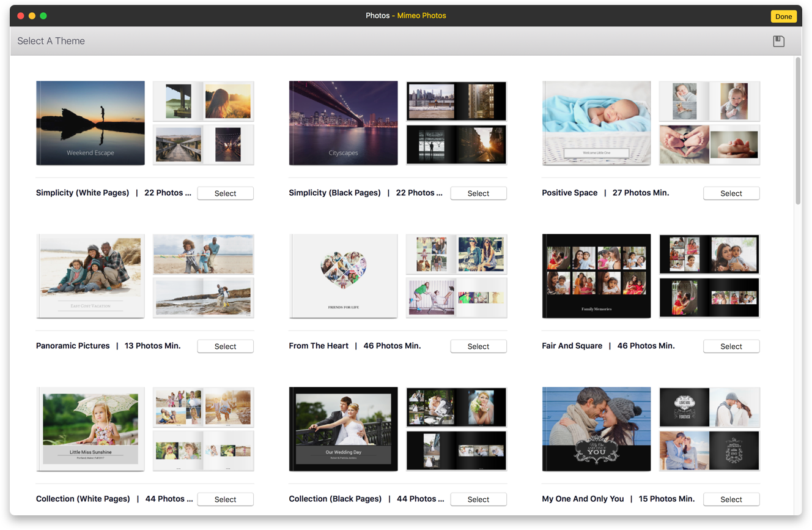Click the Weekend Escape cover preview
812x530 pixels.
pyautogui.click(x=90, y=122)
